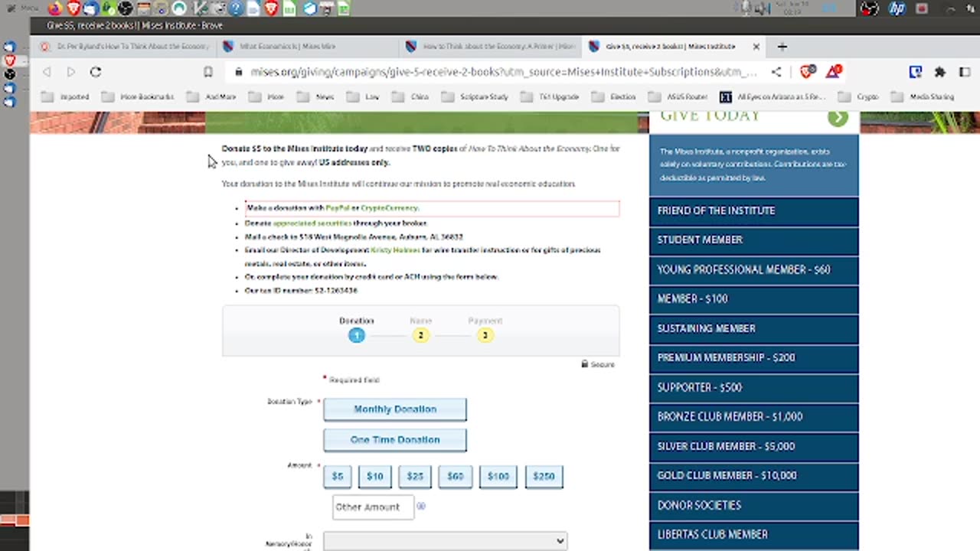Open the China bookmarks folder

point(410,97)
